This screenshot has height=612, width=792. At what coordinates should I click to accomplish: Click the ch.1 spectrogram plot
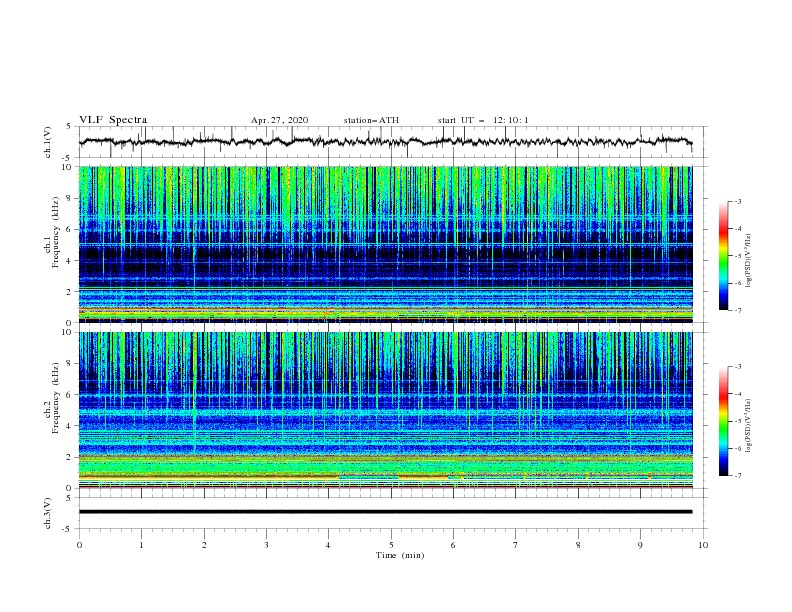point(385,244)
